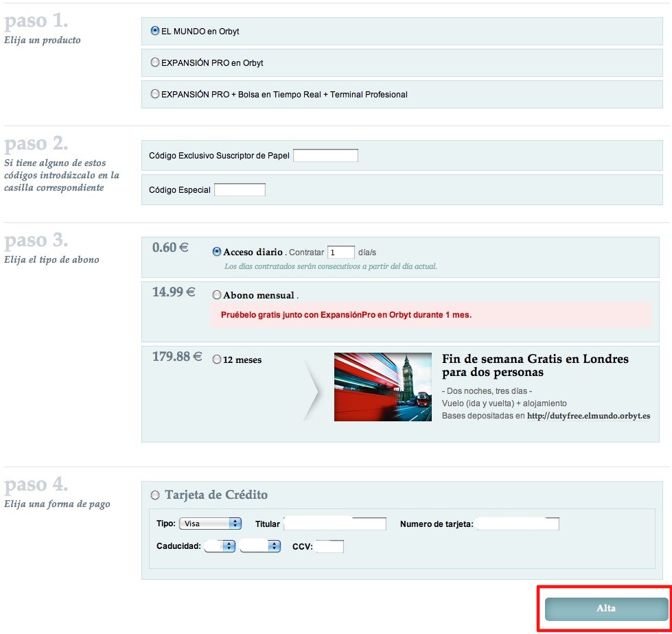Click the '- Dos noches, tres días -' text
The height and width of the screenshot is (634, 672).
487,391
